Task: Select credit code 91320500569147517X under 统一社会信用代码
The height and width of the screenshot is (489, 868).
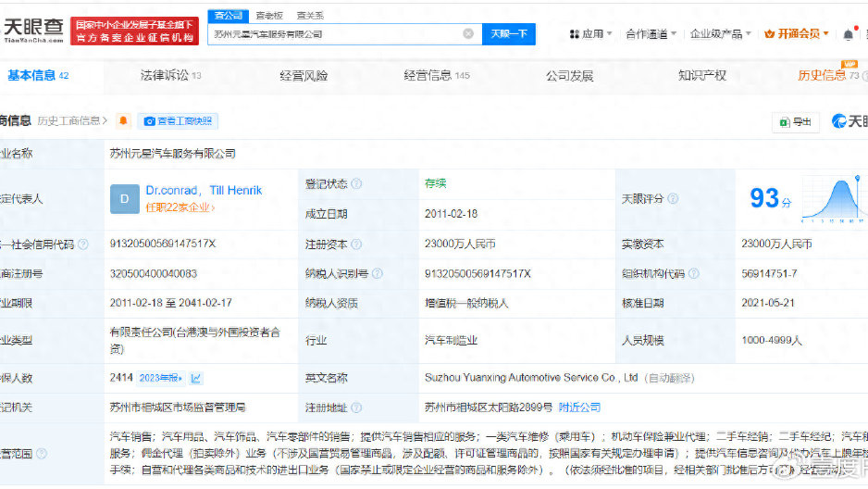Action: [x=163, y=244]
